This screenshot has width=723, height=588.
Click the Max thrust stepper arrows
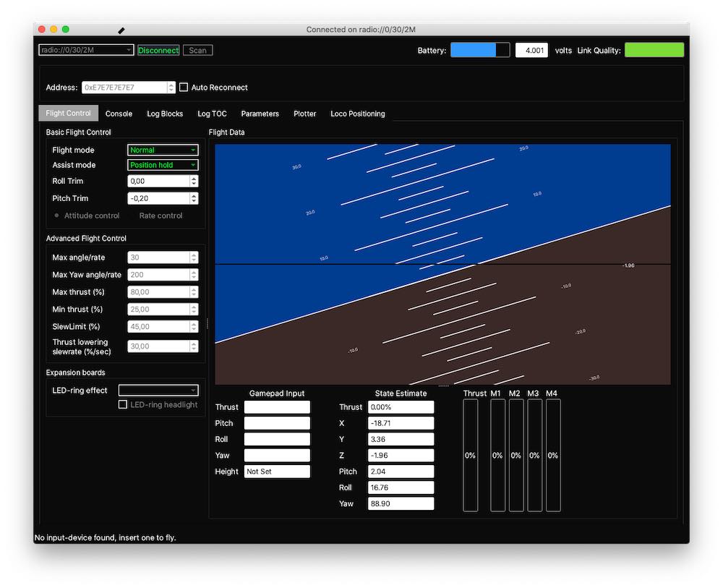(194, 292)
